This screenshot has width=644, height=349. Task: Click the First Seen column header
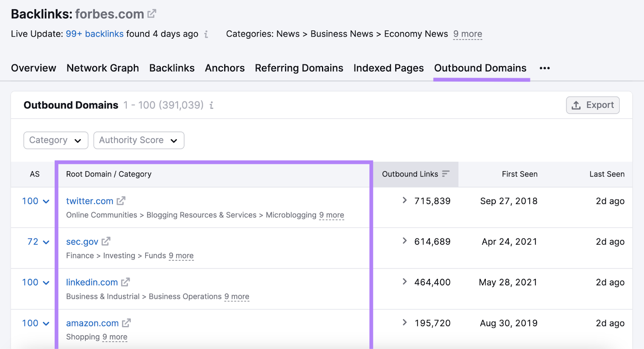pyautogui.click(x=519, y=174)
